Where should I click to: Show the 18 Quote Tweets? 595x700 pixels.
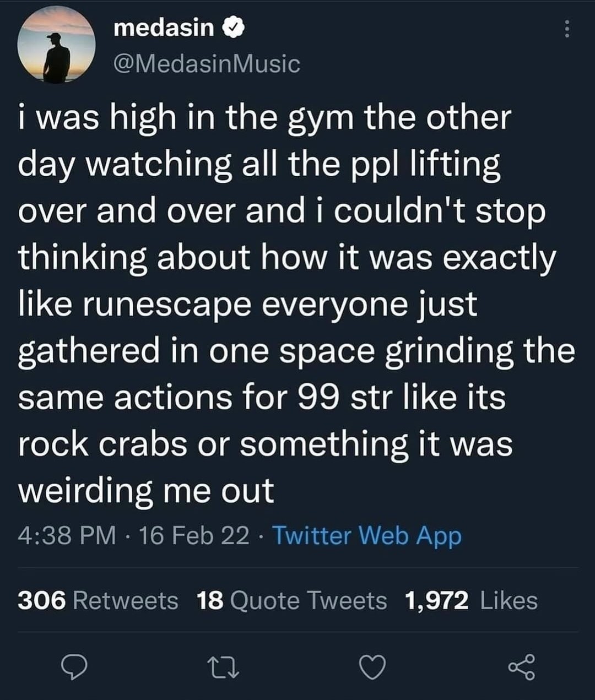(292, 600)
